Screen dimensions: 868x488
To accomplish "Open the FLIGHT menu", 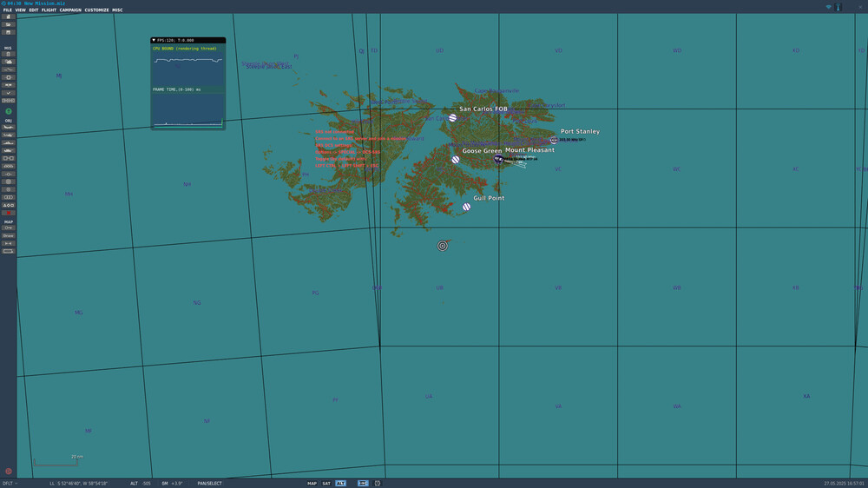I will (x=49, y=10).
